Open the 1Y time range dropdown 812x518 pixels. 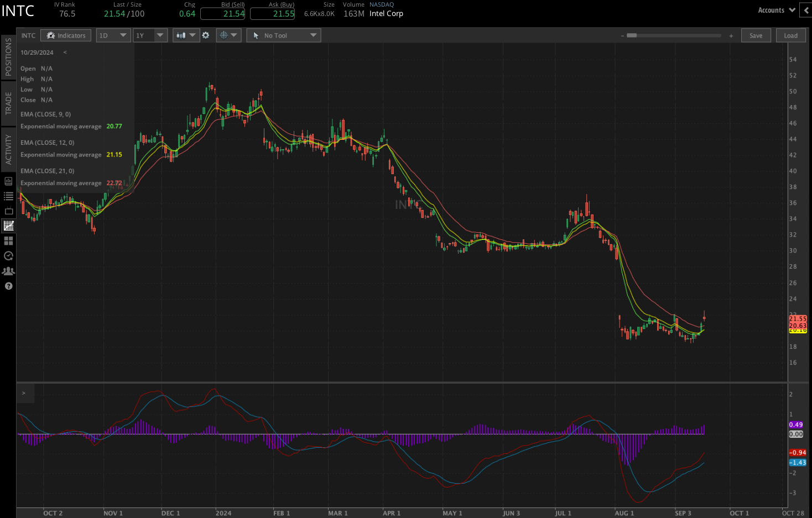(150, 35)
